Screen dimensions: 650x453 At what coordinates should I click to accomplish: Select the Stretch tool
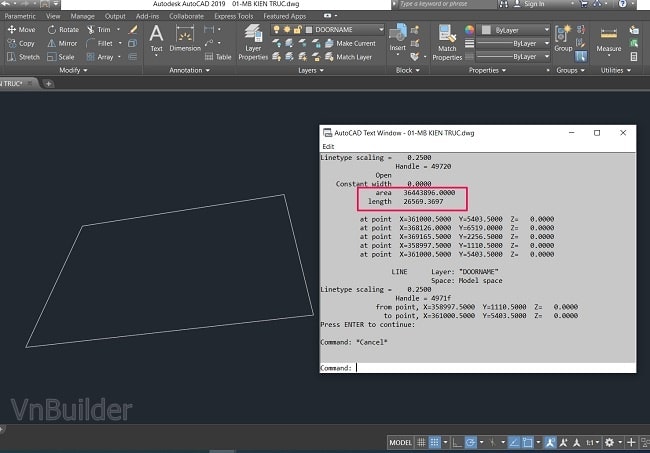click(24, 57)
